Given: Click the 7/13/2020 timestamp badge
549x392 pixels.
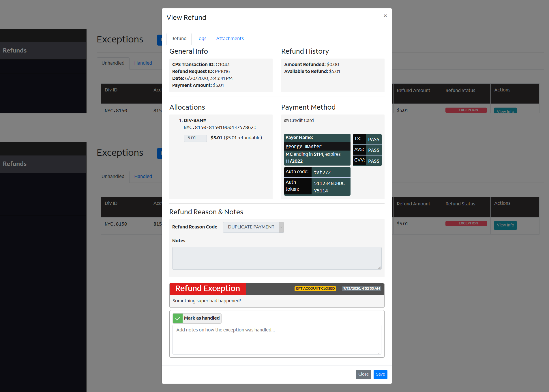Looking at the screenshot, I should (x=361, y=289).
